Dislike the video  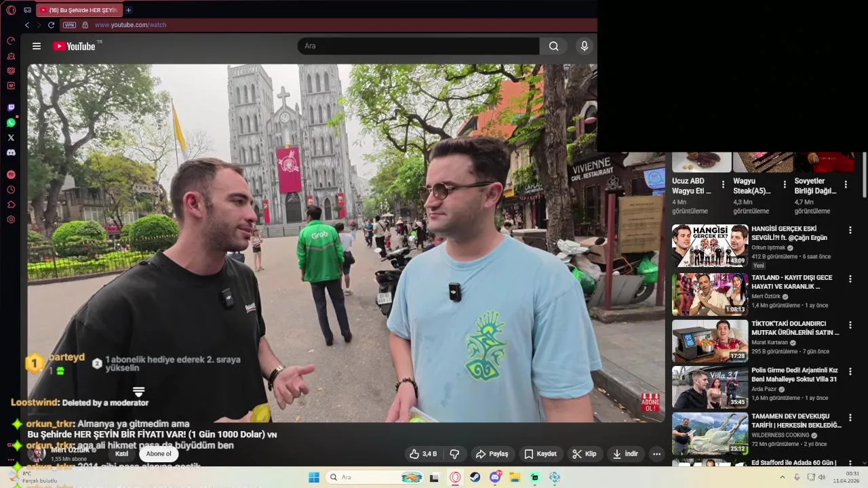pos(455,454)
